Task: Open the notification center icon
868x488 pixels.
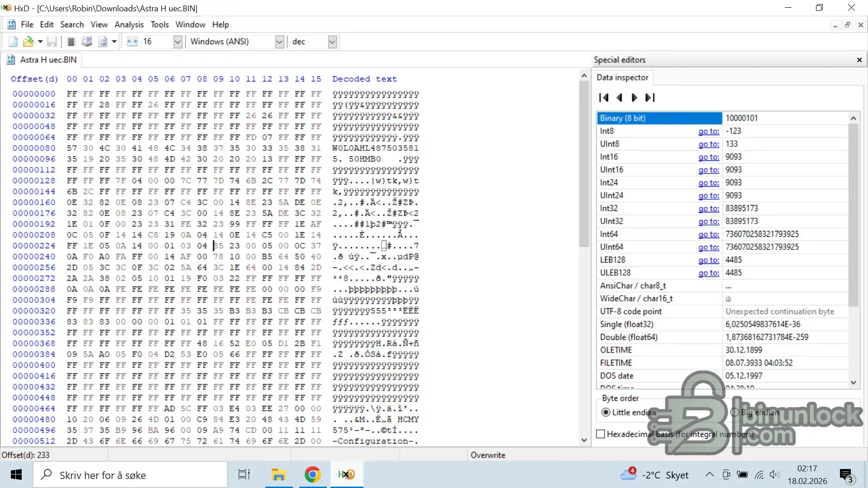Action: point(846,475)
